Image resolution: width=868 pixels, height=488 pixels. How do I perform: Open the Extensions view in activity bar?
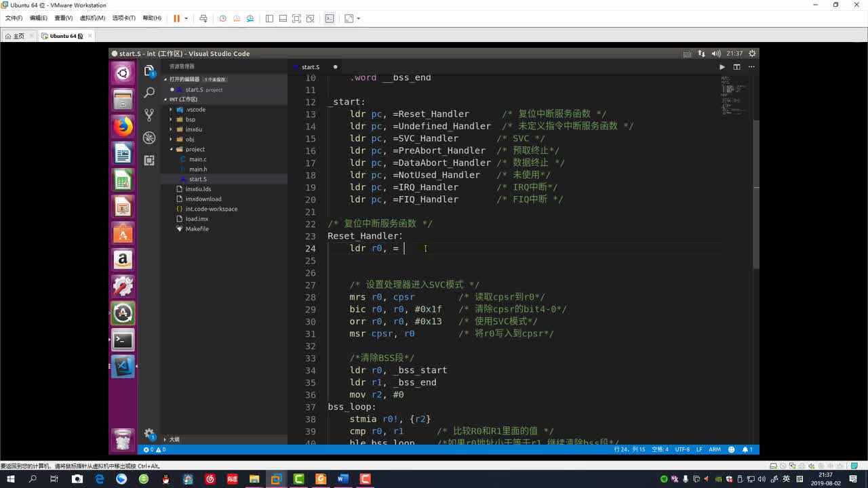point(149,160)
